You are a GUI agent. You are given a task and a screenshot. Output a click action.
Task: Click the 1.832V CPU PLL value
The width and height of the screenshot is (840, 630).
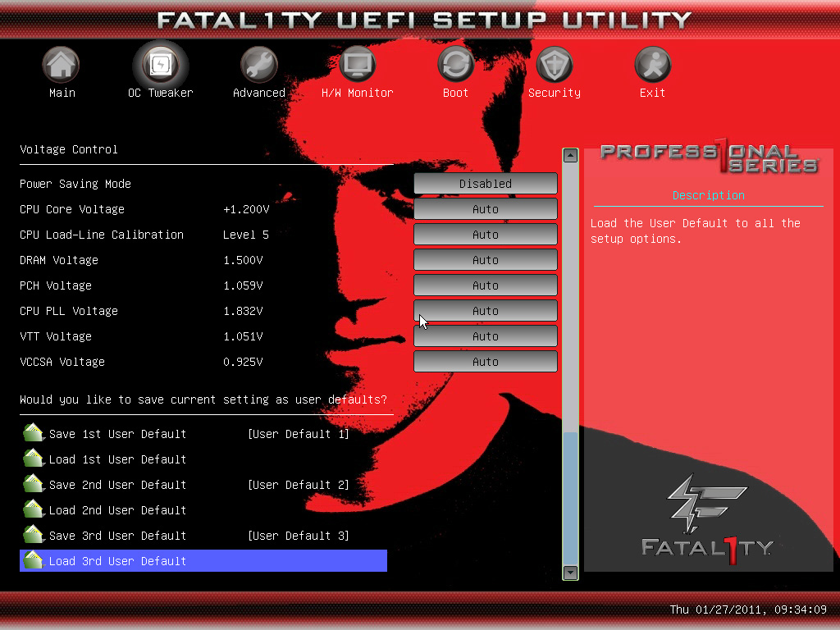(x=243, y=311)
